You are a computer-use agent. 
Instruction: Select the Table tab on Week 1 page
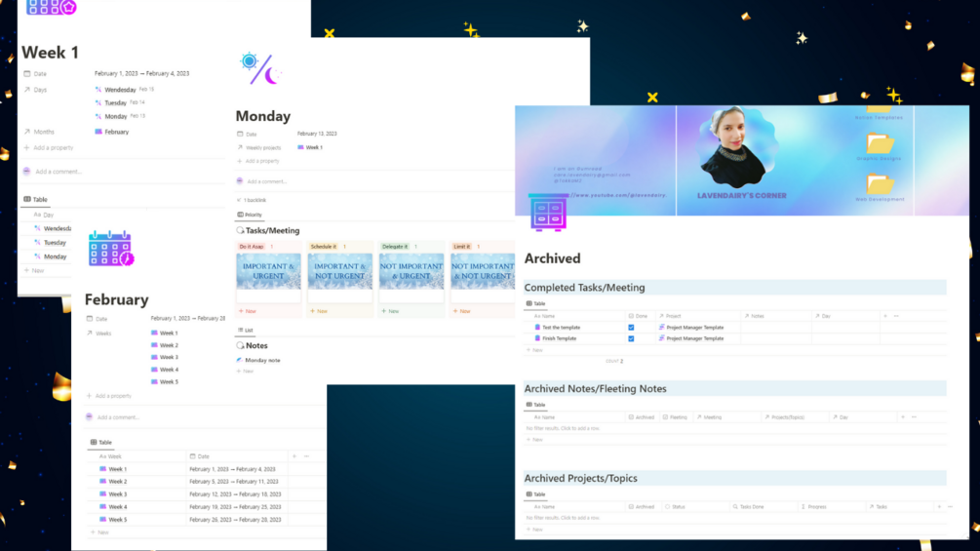pos(36,199)
